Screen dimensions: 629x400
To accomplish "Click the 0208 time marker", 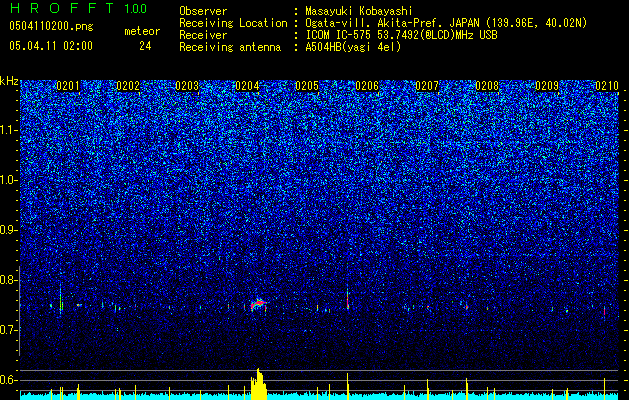I will pyautogui.click(x=487, y=86).
